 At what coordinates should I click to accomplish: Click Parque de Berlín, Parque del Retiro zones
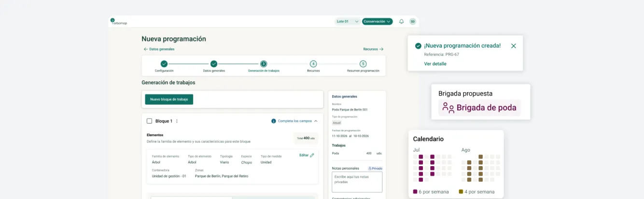[222, 176]
